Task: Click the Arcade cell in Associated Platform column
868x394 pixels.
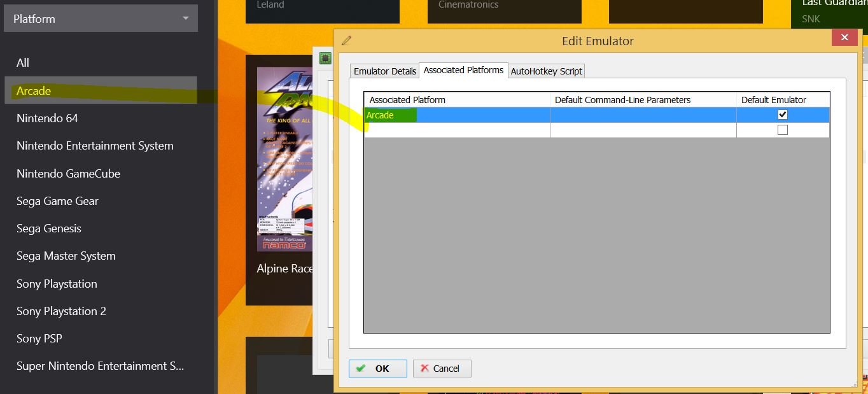Action: pos(457,115)
